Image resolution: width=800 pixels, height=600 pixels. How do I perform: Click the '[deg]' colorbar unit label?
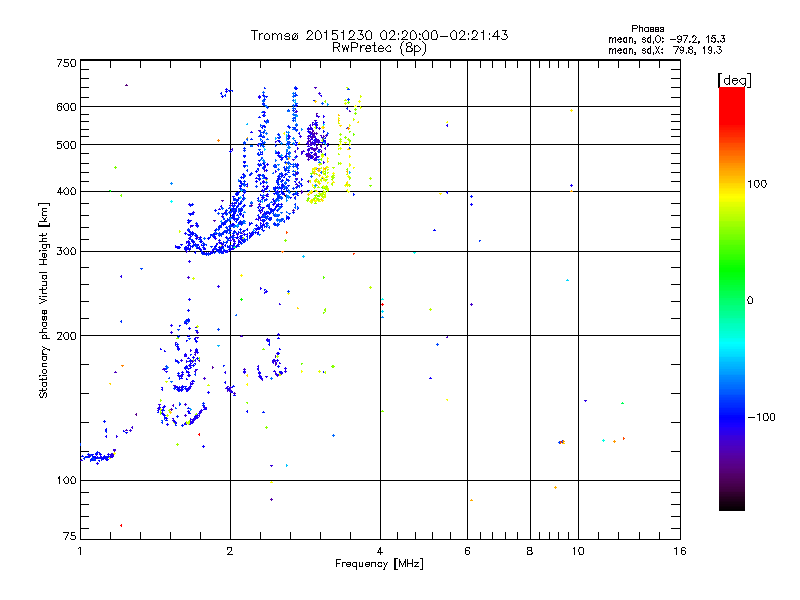pos(734,80)
